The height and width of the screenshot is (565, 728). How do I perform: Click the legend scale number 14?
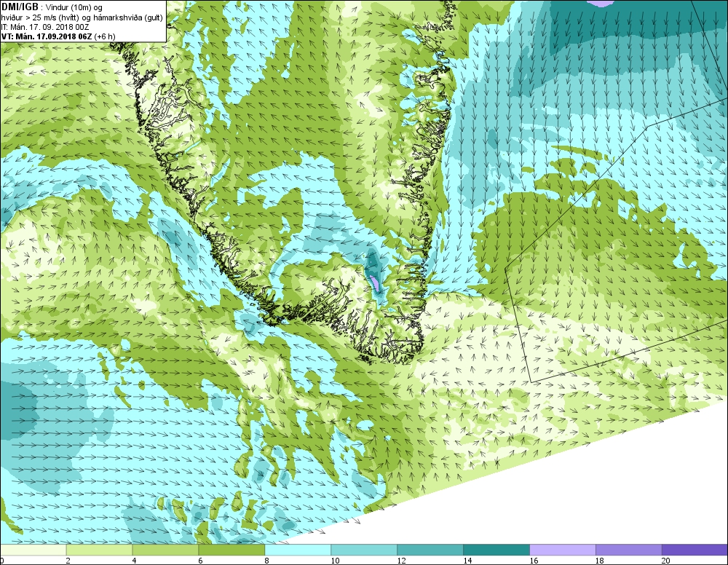[x=467, y=561]
